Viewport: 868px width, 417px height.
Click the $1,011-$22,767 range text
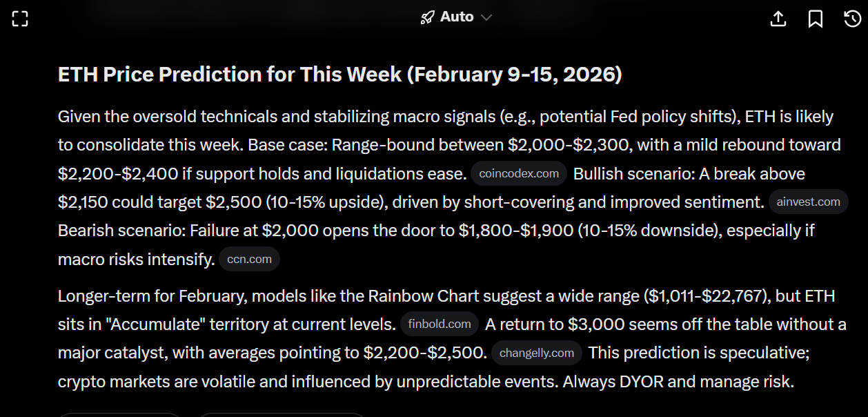[704, 296]
